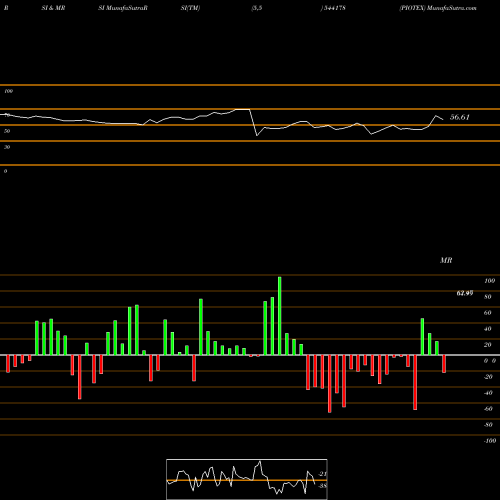Click the 20 label on MR axis
The image size is (500, 500).
tap(488, 345)
